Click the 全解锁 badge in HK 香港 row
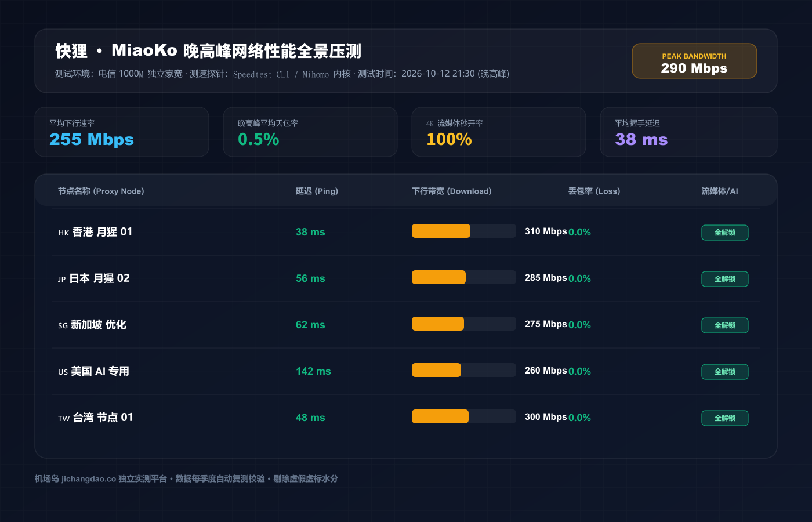Image resolution: width=812 pixels, height=522 pixels. coord(725,233)
